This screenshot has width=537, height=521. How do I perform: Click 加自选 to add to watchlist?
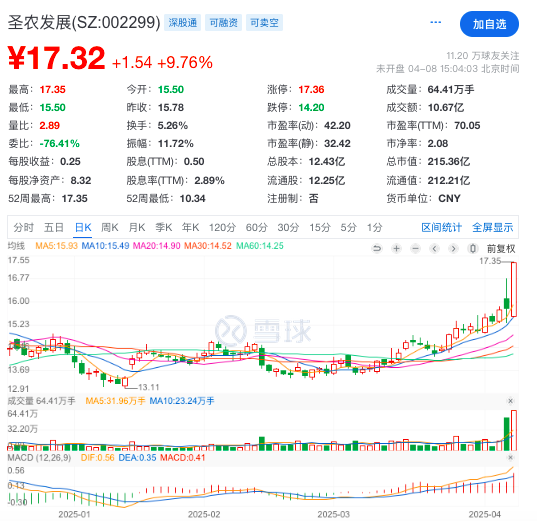click(x=489, y=24)
